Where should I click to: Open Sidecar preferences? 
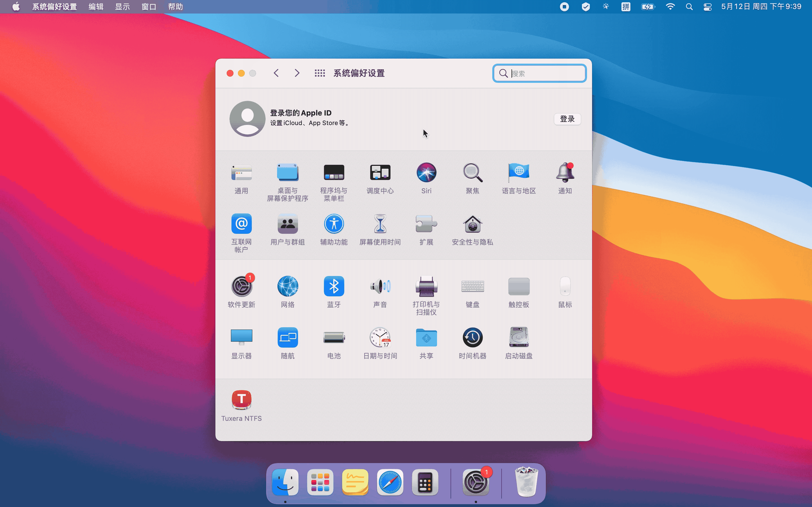pyautogui.click(x=288, y=338)
